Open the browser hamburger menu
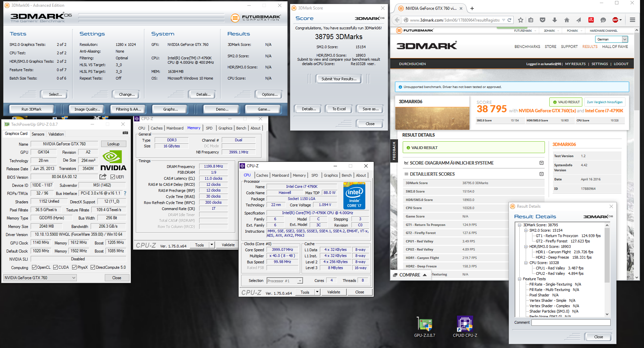 coord(633,20)
